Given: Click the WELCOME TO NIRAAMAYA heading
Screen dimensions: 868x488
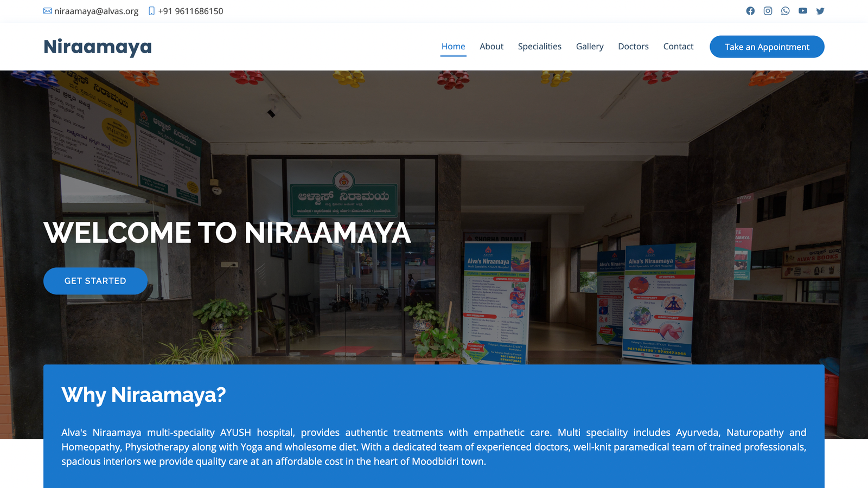Looking at the screenshot, I should (227, 233).
